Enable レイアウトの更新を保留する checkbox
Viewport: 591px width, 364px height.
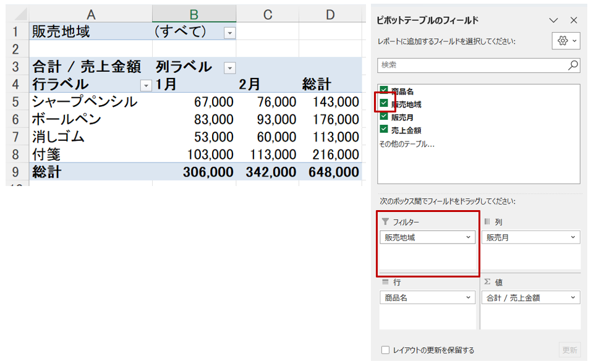click(x=385, y=350)
